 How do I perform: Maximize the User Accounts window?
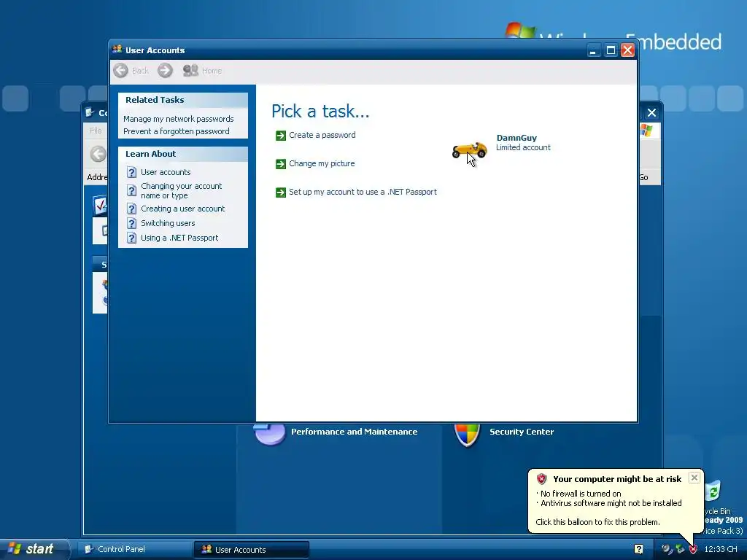611,50
